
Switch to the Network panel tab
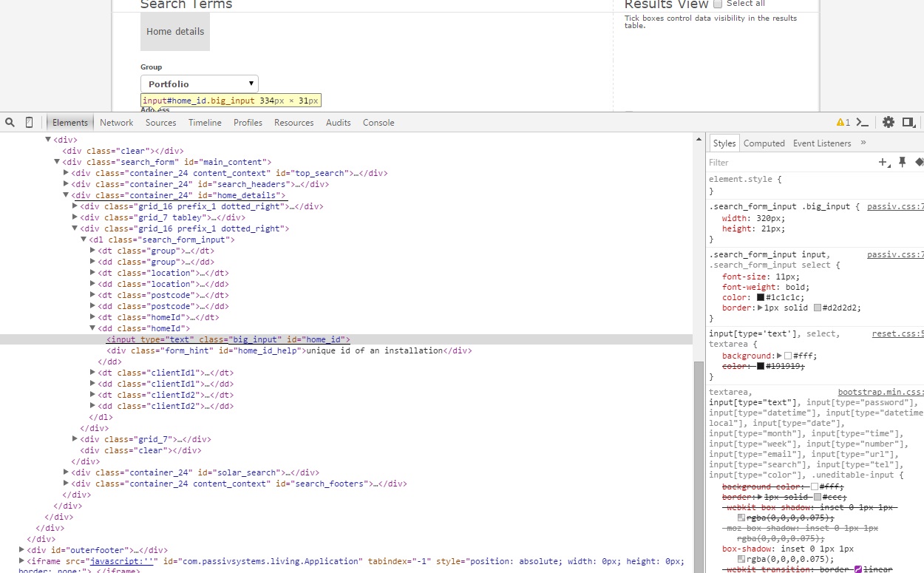pyautogui.click(x=117, y=123)
